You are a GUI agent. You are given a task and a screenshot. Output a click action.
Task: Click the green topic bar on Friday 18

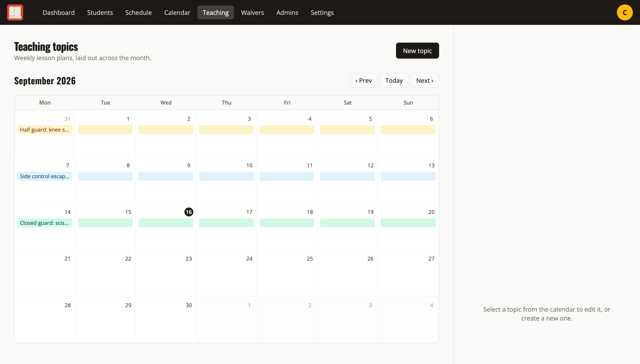[x=287, y=223]
